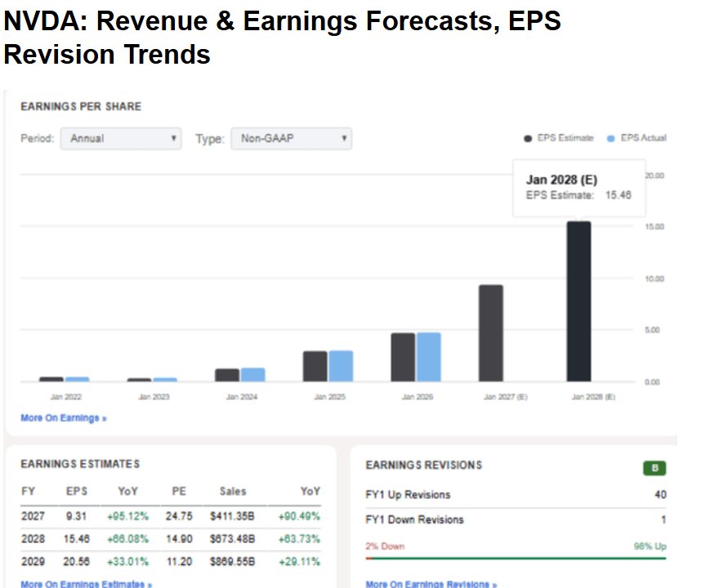Screen dimensions: 719x588
Task: Click the EARNINGS PER SHARE heading
Action: 81,106
